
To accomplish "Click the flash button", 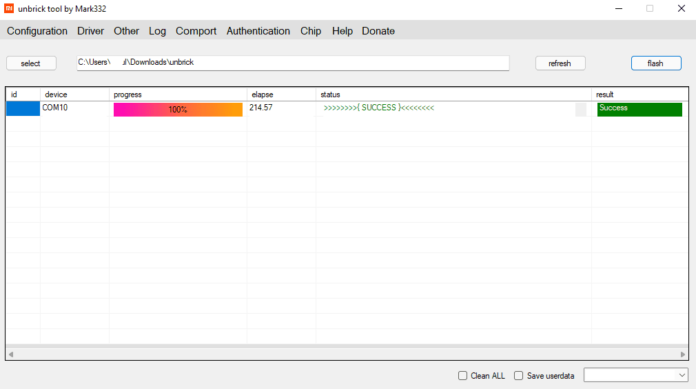I will [656, 63].
